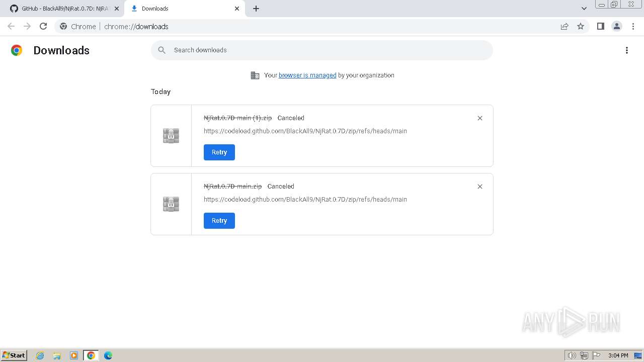Screen dimensions: 644x362
Task: Share this page via the share icon
Action: (565, 26)
